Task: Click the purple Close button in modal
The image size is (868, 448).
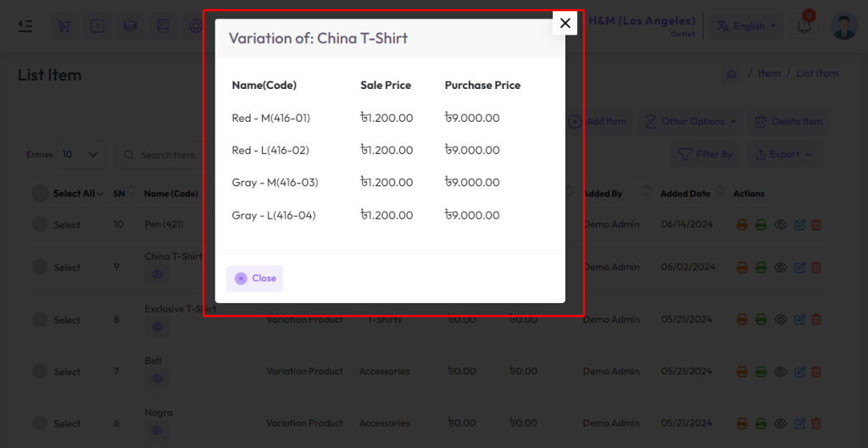Action: pos(254,279)
